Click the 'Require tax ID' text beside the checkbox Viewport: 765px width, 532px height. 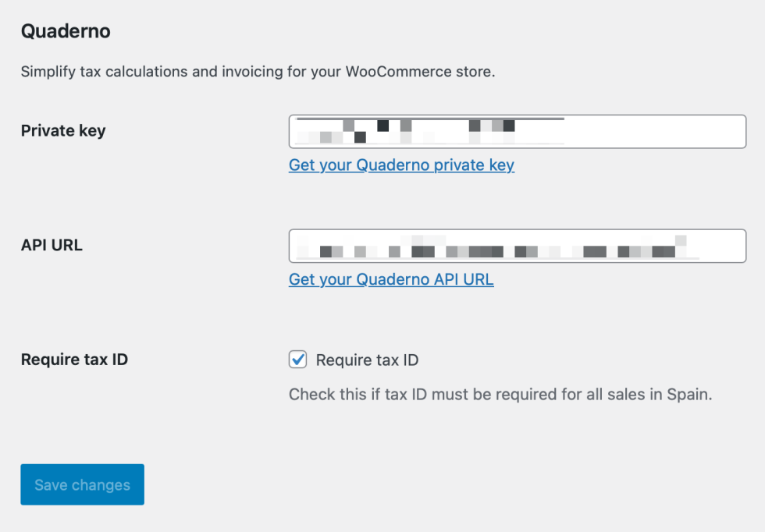point(367,360)
